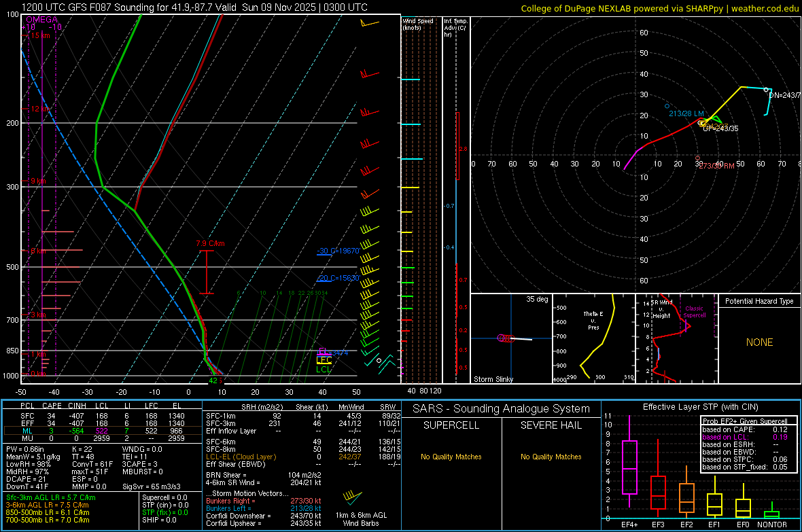802x532 pixels.
Task: Click the '700-500mb LR = 7.0 C/km' line
Action: (48, 520)
